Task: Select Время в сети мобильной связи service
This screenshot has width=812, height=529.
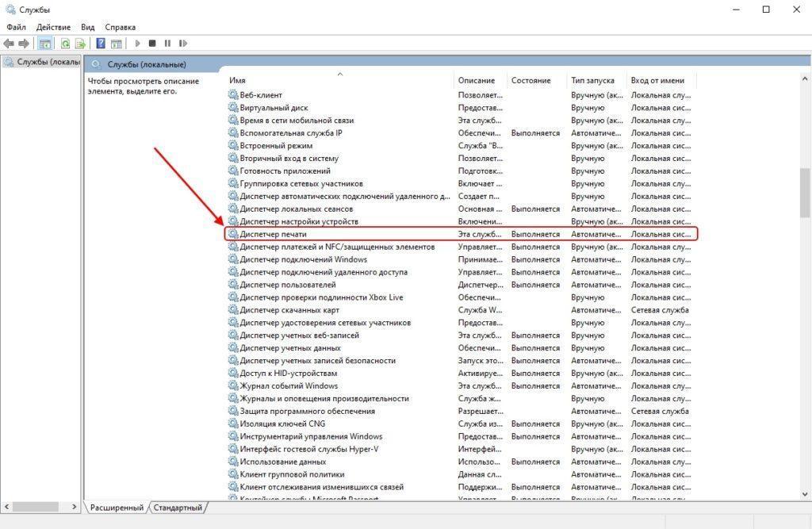Action: pos(297,121)
